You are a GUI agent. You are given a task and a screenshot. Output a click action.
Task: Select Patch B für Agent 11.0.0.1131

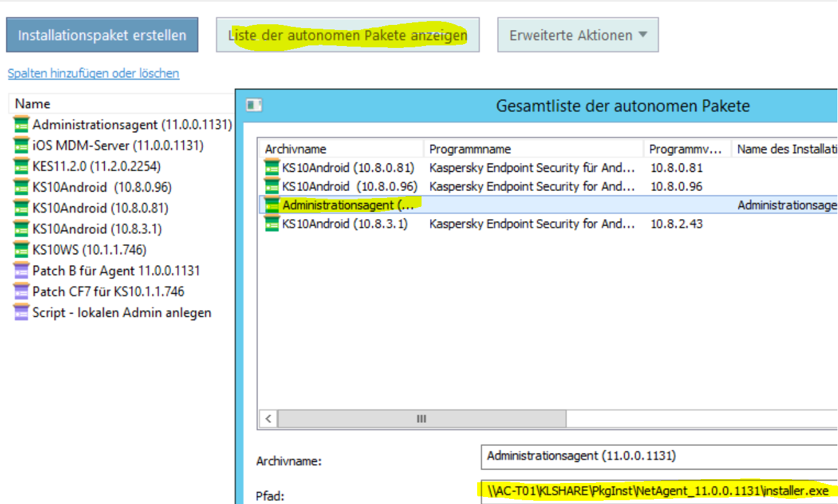[116, 271]
